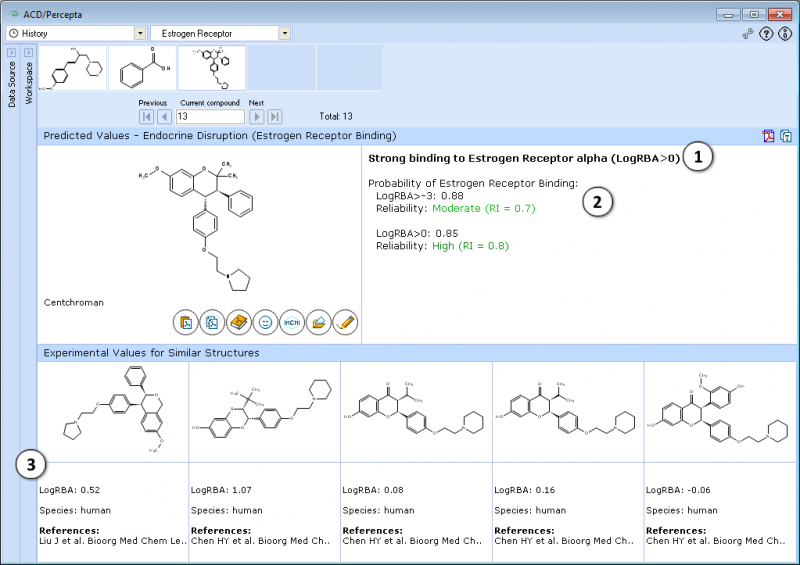This screenshot has height=565, width=800.
Task: Click the smiley face icon
Action: click(x=265, y=322)
